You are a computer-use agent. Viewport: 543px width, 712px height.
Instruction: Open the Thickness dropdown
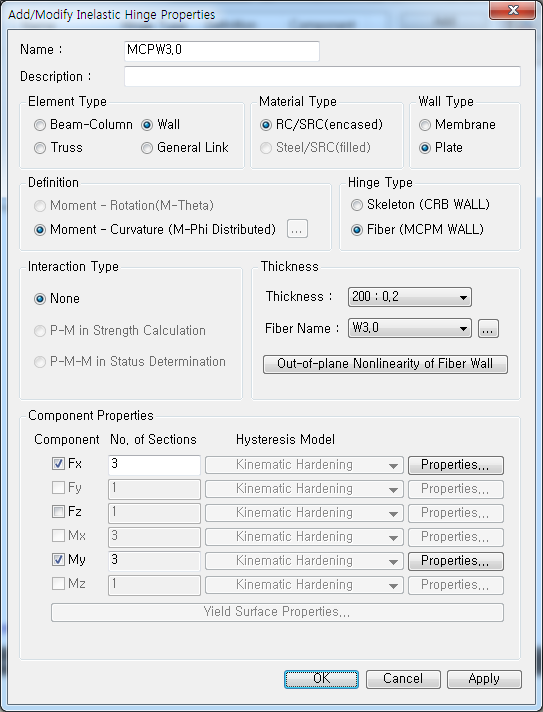tap(410, 297)
